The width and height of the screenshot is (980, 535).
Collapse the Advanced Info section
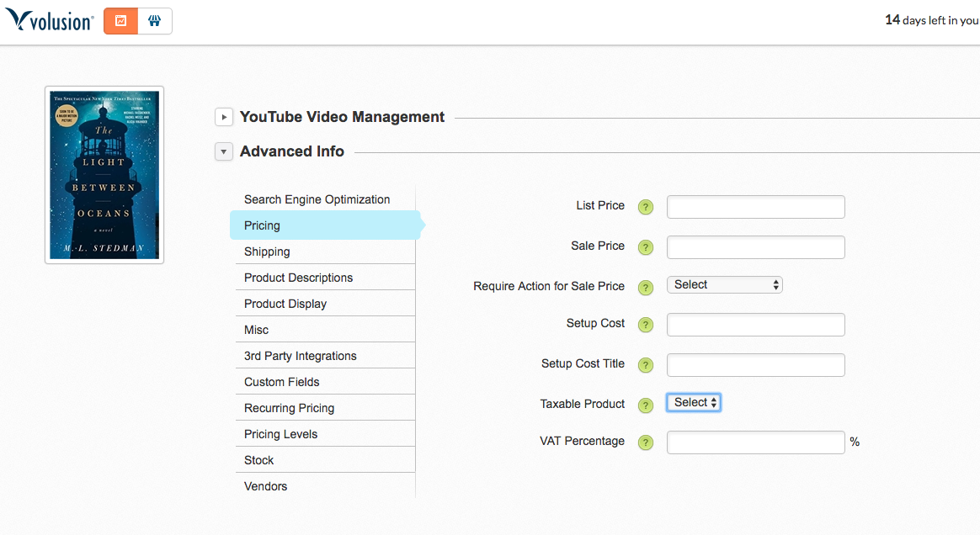point(224,152)
